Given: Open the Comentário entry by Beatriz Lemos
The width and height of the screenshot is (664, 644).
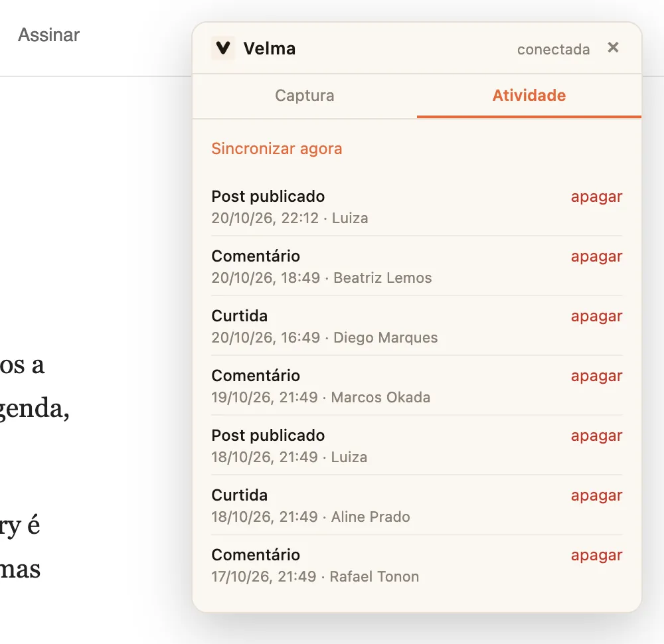Looking at the screenshot, I should pos(256,256).
